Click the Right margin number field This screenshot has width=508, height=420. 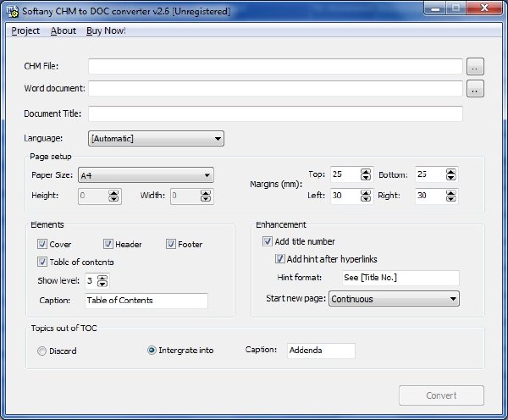(x=430, y=196)
